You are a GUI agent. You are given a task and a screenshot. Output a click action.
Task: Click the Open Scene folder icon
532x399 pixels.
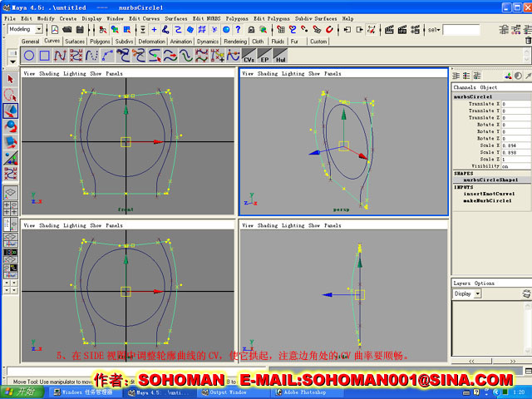point(67,30)
